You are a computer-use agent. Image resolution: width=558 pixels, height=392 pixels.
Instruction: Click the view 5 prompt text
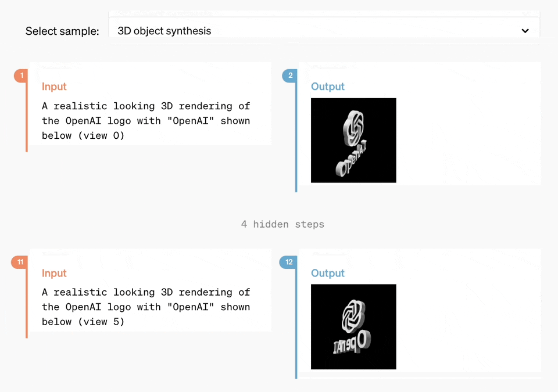(x=146, y=307)
